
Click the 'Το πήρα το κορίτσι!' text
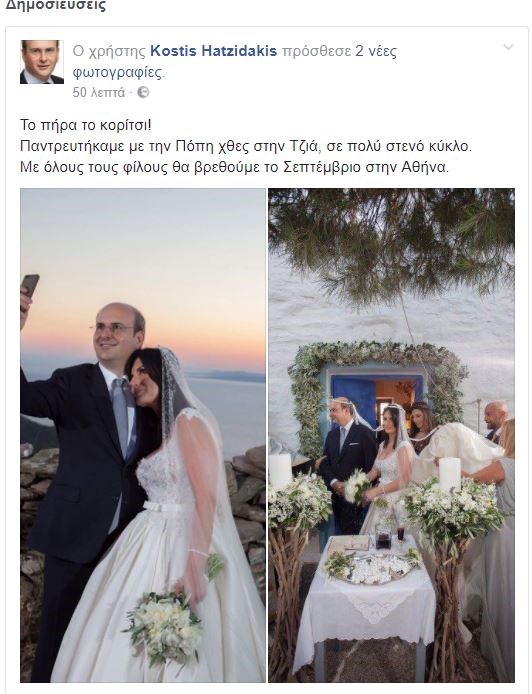coord(86,125)
